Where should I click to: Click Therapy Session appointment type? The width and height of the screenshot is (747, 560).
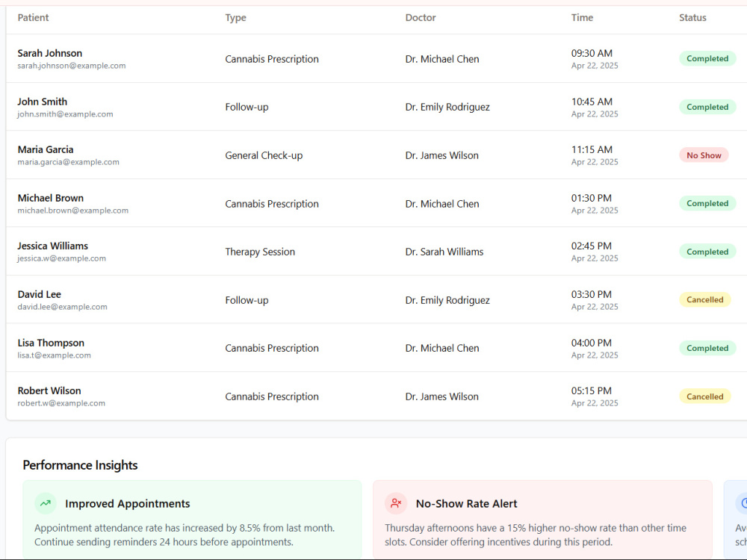[260, 252]
